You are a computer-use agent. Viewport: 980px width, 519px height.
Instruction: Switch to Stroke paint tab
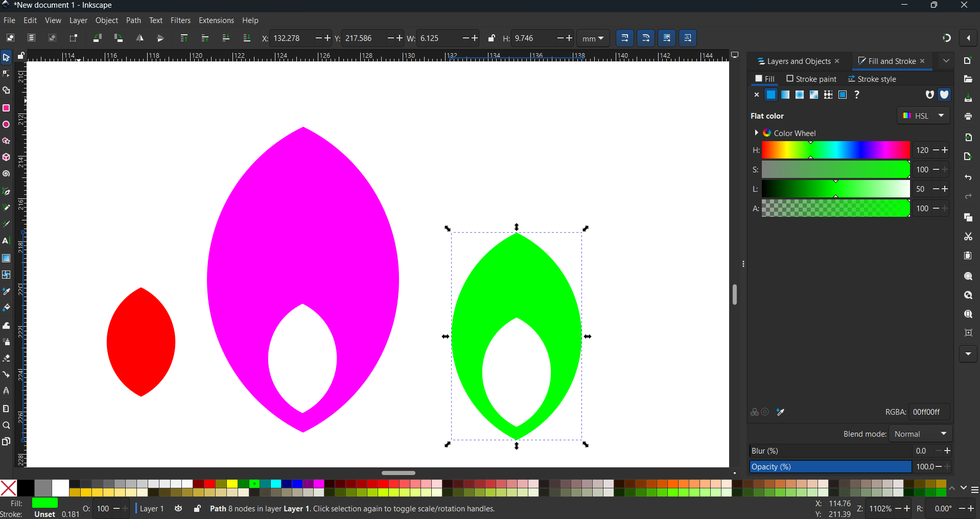(x=811, y=79)
